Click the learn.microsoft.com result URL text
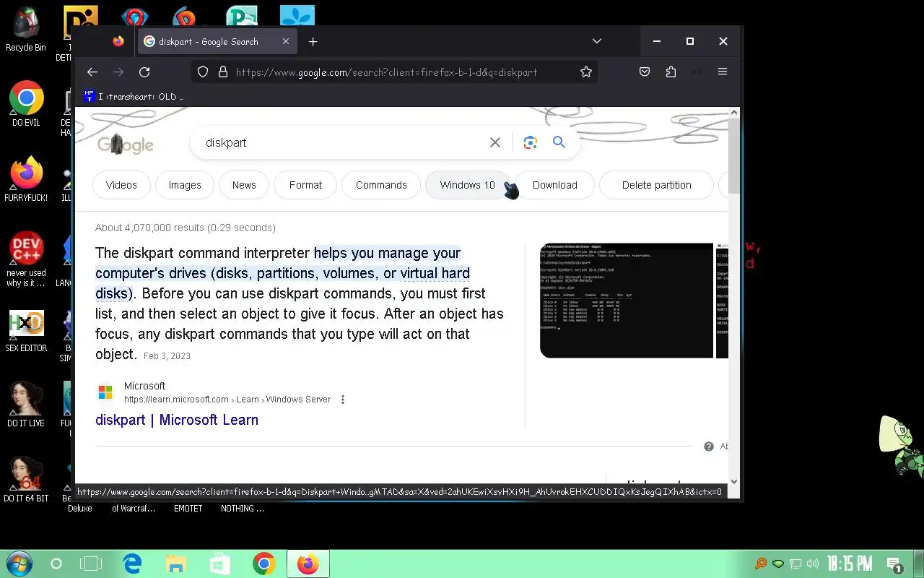 pos(227,400)
